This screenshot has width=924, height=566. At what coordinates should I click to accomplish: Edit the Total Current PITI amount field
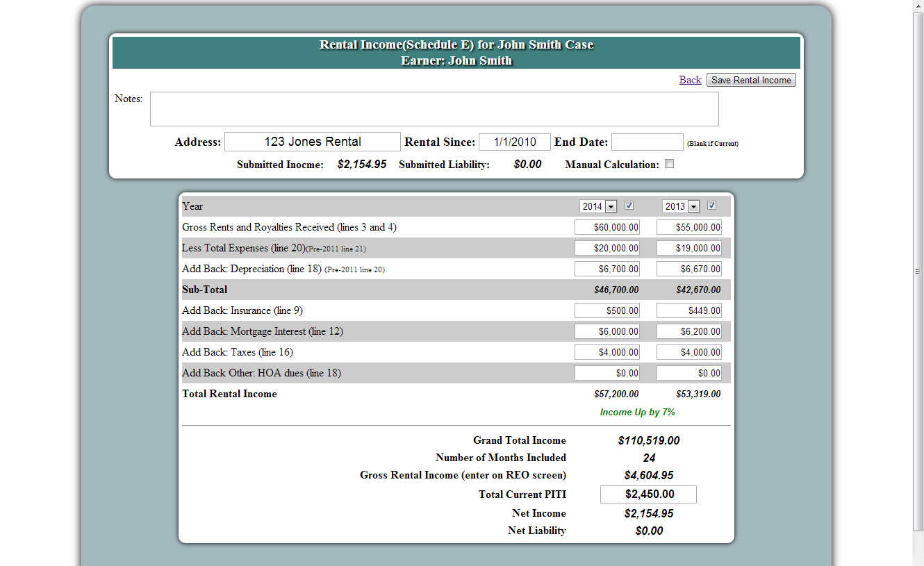(647, 494)
